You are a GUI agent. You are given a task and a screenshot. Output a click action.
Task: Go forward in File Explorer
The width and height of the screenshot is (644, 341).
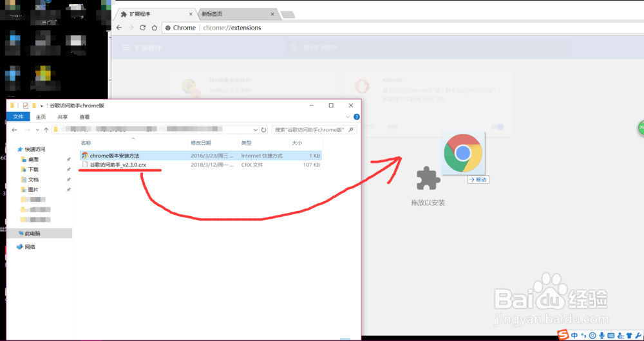[x=28, y=130]
